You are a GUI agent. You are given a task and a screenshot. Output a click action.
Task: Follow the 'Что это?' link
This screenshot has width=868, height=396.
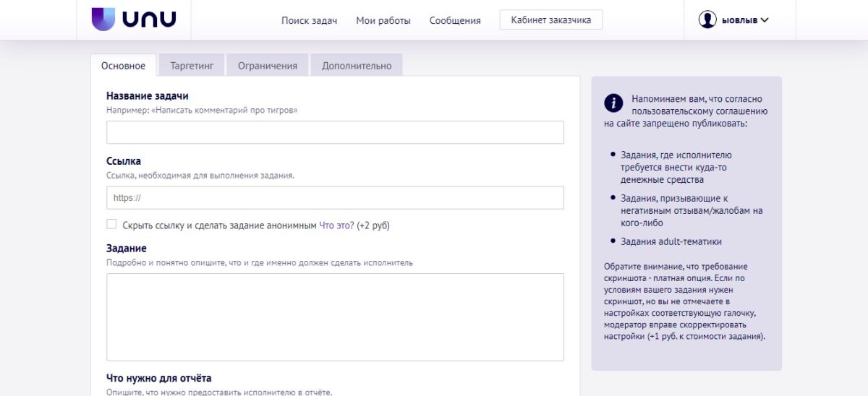click(337, 225)
